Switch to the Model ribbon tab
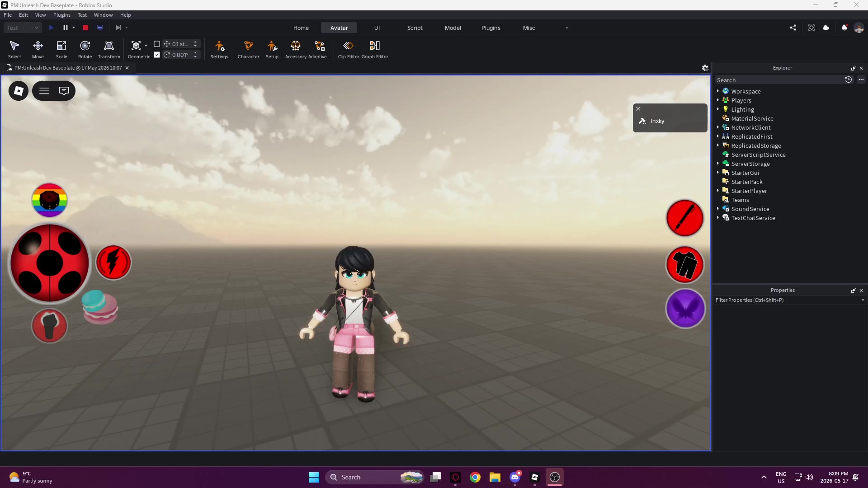The image size is (868, 488). 453,28
